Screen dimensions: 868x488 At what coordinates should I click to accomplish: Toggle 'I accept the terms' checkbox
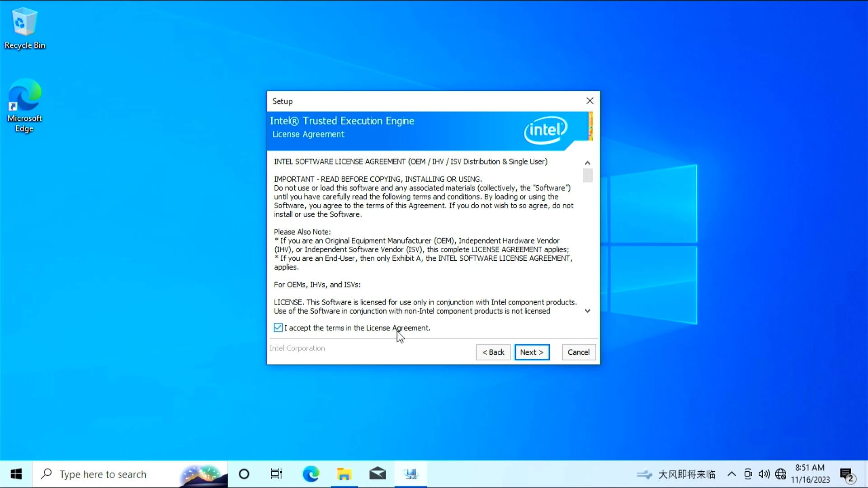(x=278, y=327)
